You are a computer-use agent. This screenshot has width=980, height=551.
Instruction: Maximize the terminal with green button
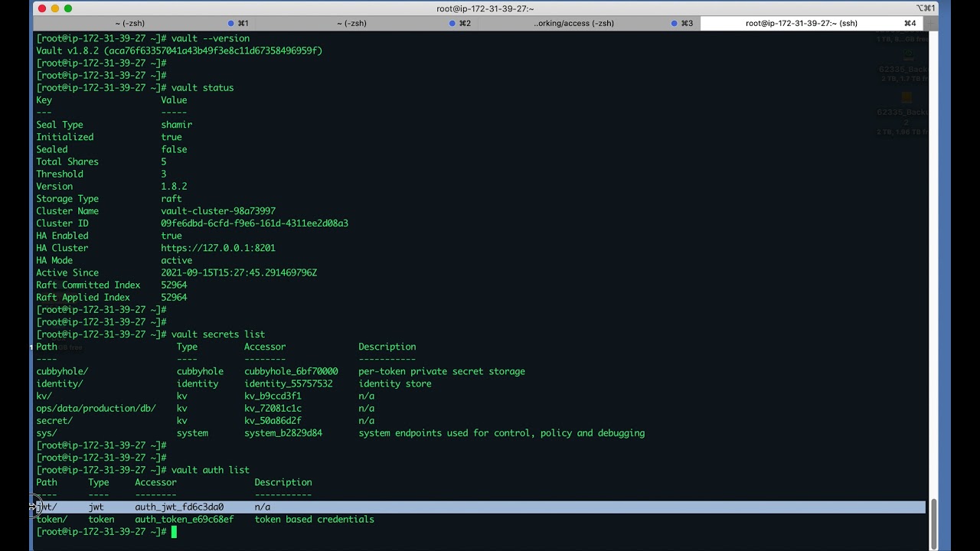(68, 8)
